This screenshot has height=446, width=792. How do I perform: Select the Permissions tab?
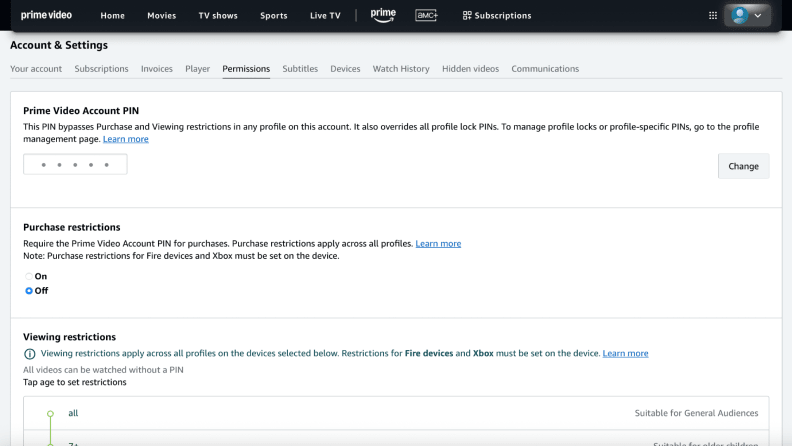(x=246, y=69)
